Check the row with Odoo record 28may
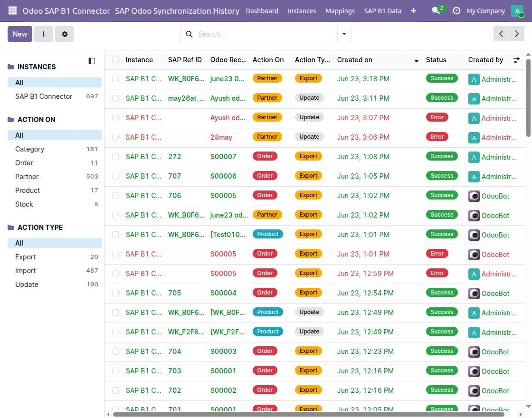 (x=115, y=137)
